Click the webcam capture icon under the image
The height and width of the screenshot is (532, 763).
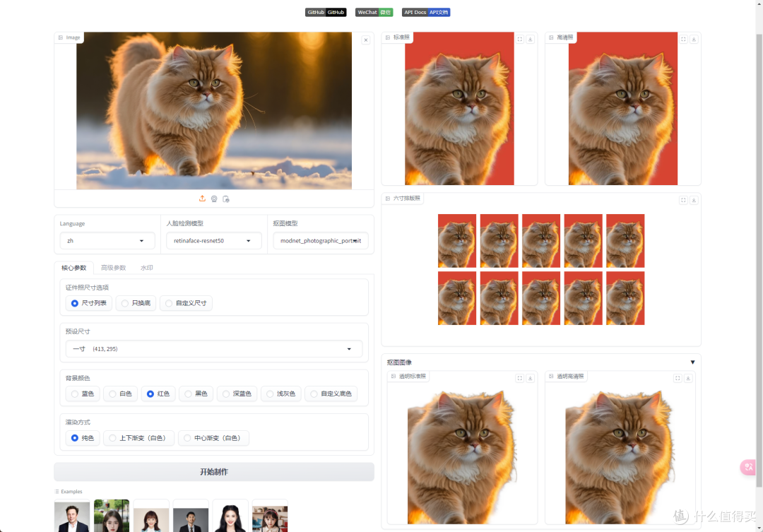point(214,199)
